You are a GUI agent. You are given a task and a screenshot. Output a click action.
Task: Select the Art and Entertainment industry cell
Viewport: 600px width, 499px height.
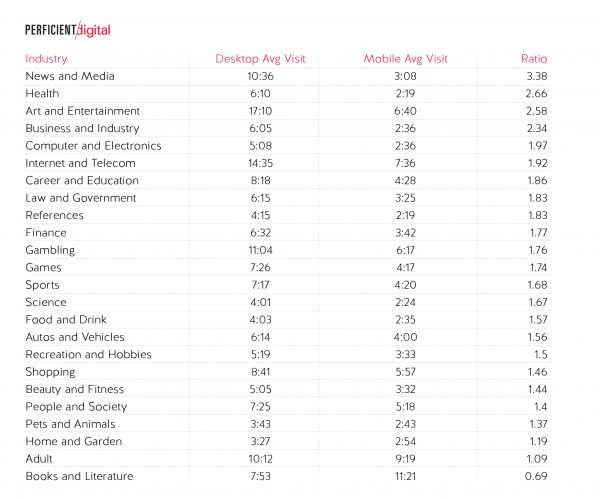click(82, 111)
